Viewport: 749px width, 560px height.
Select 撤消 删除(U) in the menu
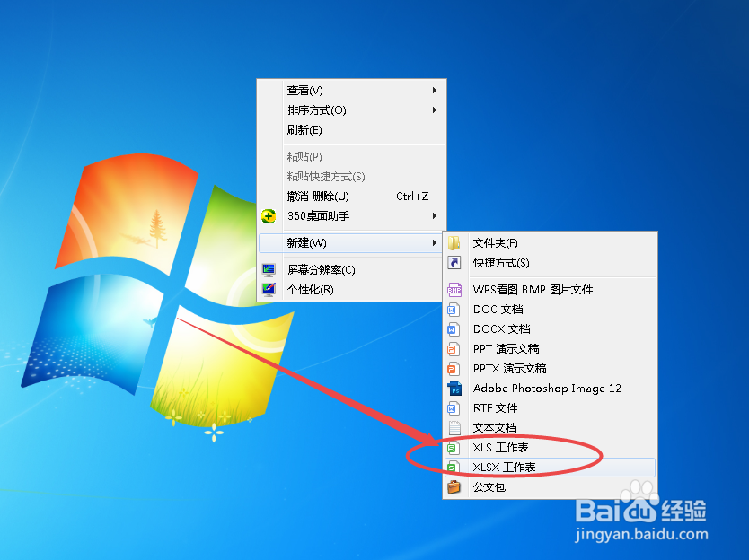(x=351, y=197)
